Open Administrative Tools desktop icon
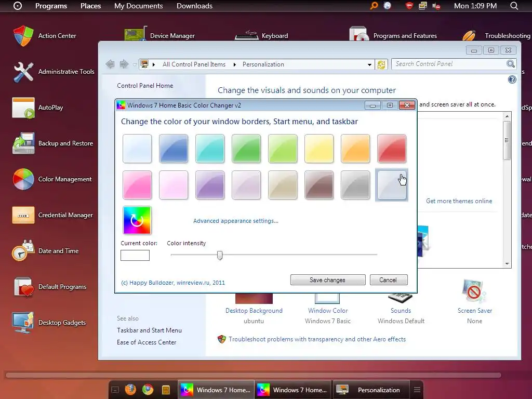The width and height of the screenshot is (532, 399). (x=54, y=72)
